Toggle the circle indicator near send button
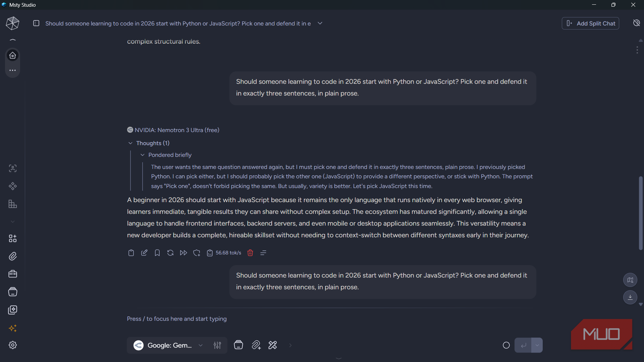This screenshot has width=644, height=362. pyautogui.click(x=506, y=345)
